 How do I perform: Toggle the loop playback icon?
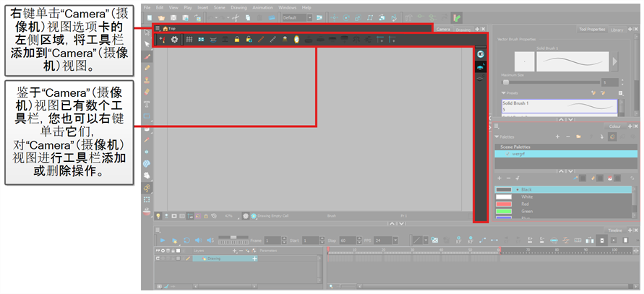click(x=185, y=240)
